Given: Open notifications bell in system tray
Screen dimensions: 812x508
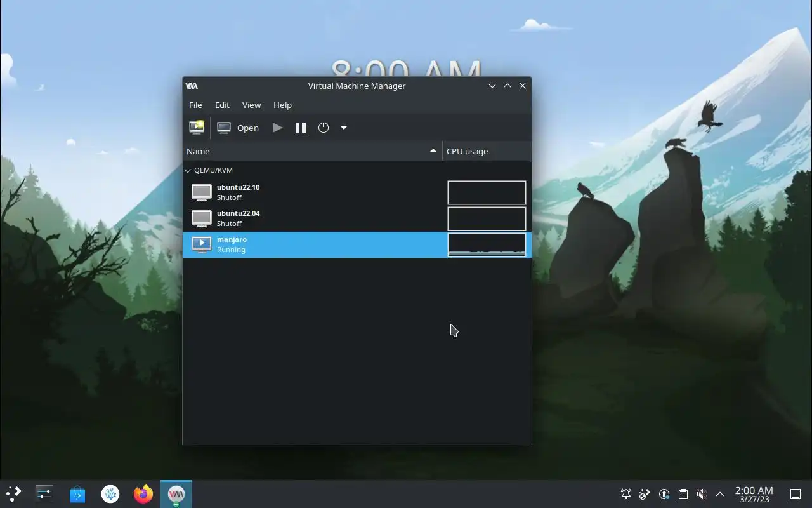Looking at the screenshot, I should (626, 493).
